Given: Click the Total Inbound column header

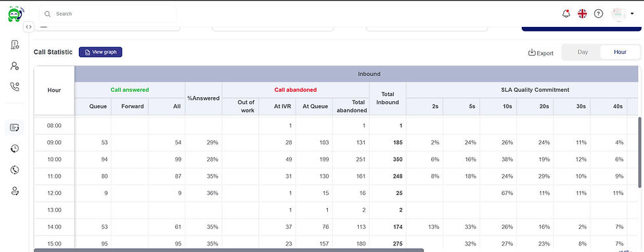Looking at the screenshot, I should click(388, 98).
